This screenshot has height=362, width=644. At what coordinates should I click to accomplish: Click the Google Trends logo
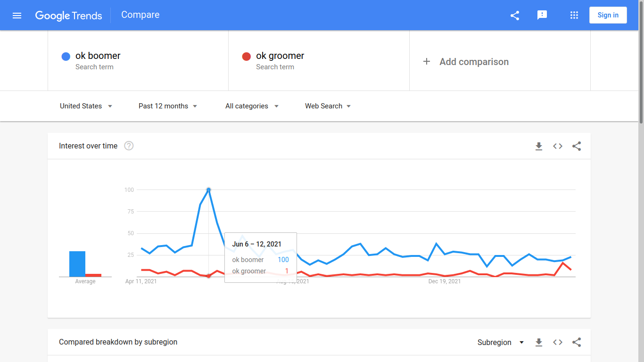click(68, 16)
